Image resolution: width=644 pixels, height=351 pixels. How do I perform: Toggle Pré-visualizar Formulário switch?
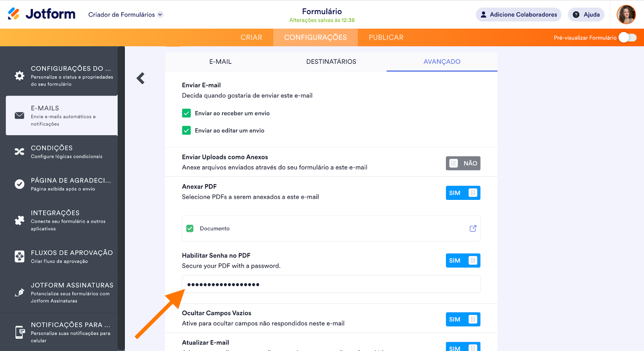(x=627, y=37)
